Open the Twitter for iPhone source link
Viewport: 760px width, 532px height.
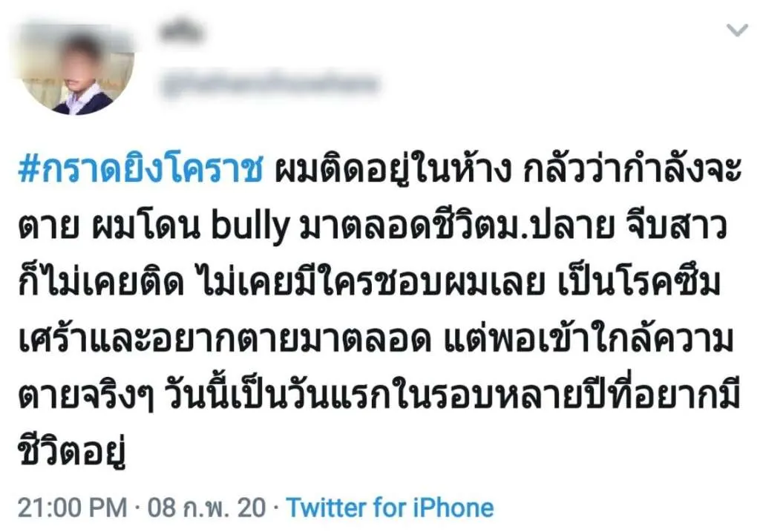point(390,508)
